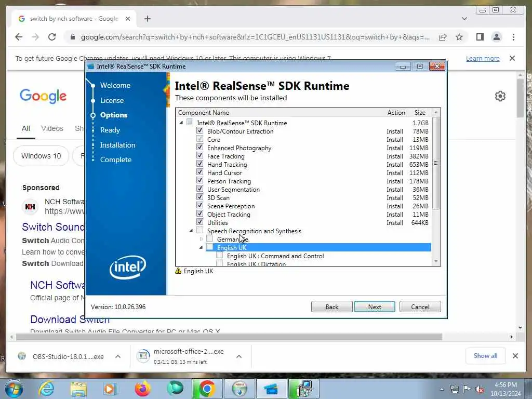Collapse Speech Recognition and Synthesis node
Screen dimensions: 532x399
click(191, 231)
